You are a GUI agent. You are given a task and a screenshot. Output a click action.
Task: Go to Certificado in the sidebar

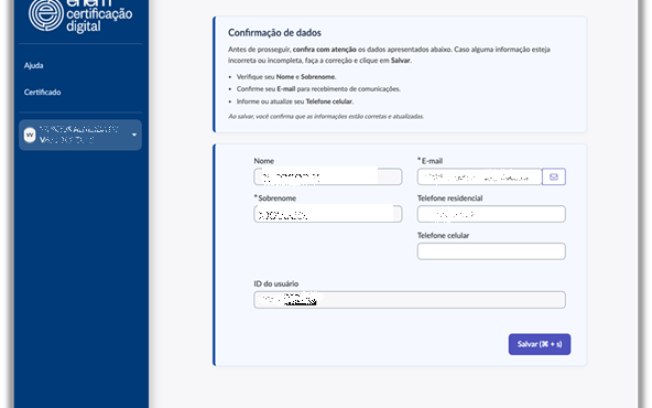(x=42, y=92)
